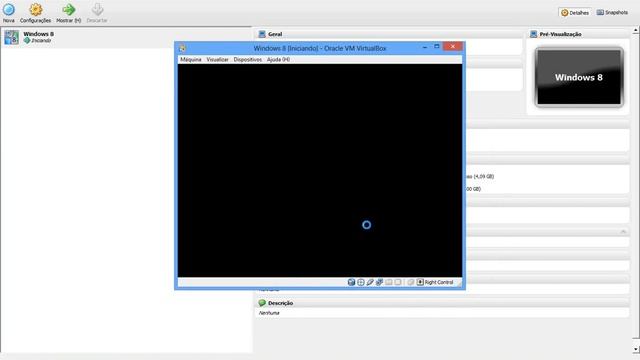Click the USB devices status icon
Viewport: 640px width, 360px height.
[370, 282]
